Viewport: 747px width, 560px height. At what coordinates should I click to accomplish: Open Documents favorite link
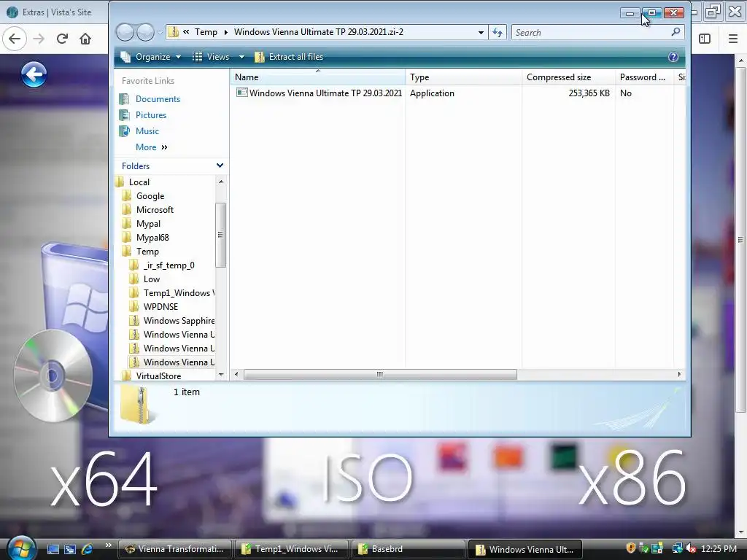[158, 99]
